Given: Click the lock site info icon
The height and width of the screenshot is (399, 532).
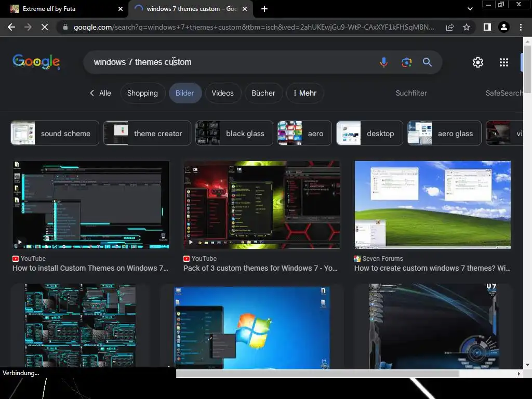Looking at the screenshot, I should (65, 27).
